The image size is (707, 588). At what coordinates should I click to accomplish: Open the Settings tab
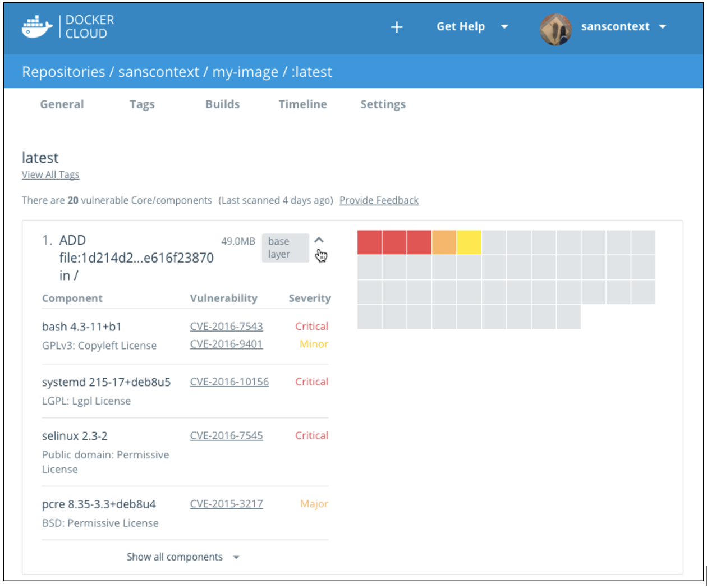383,104
